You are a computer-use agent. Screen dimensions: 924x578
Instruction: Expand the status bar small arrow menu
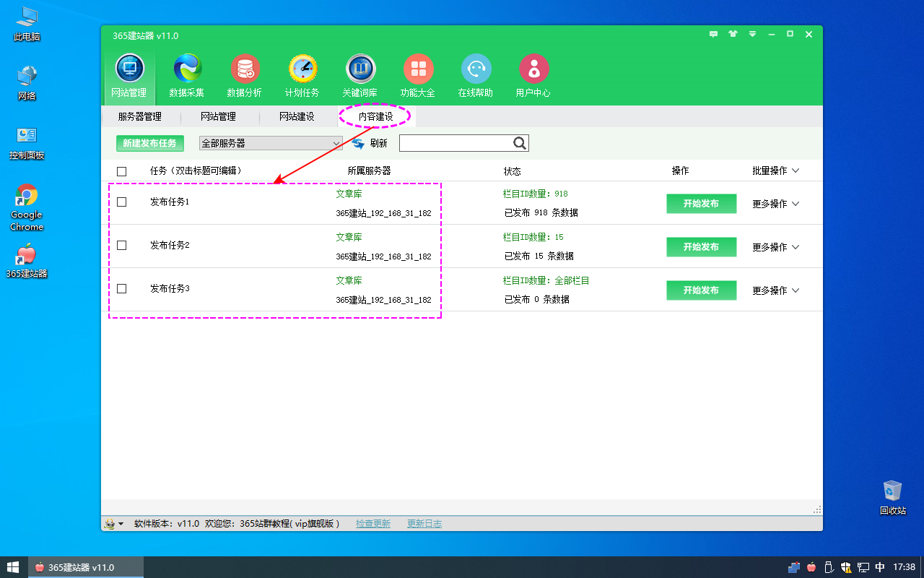pos(121,524)
